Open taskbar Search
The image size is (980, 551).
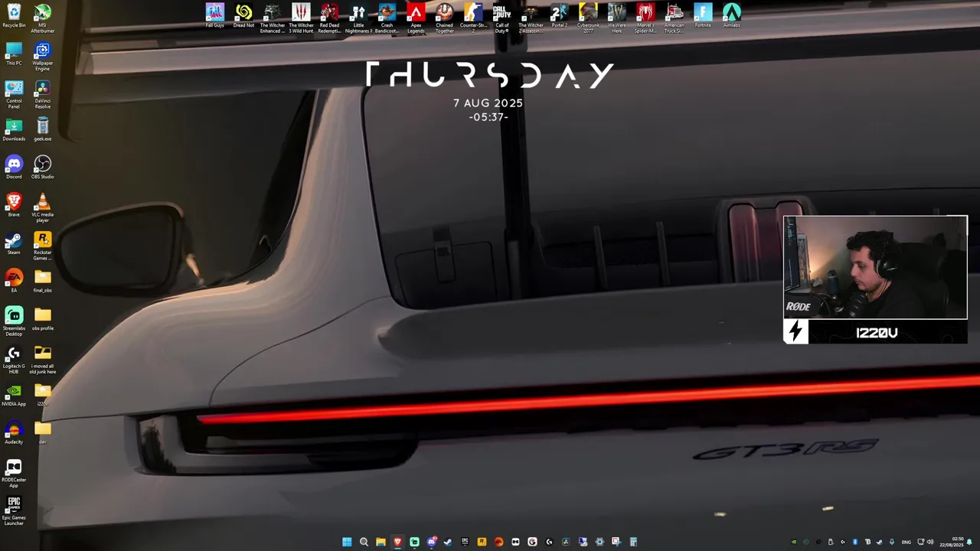[364, 542]
